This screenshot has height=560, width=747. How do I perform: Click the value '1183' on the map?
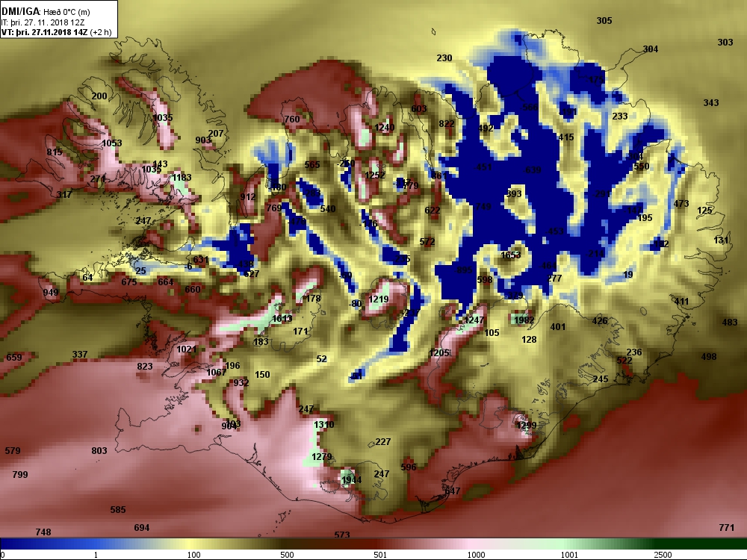[182, 178]
